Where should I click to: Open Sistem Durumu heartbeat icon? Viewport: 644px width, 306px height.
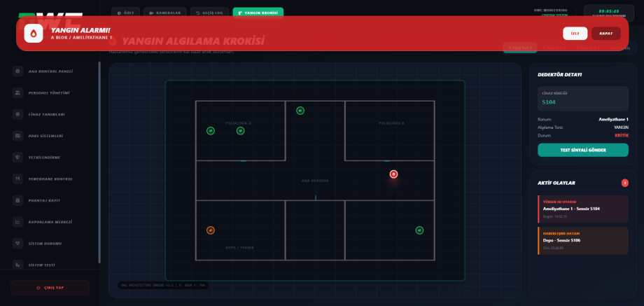pos(17,244)
